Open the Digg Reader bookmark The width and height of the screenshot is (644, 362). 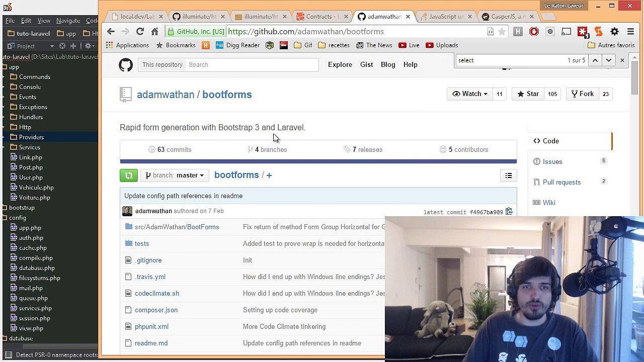(x=237, y=45)
